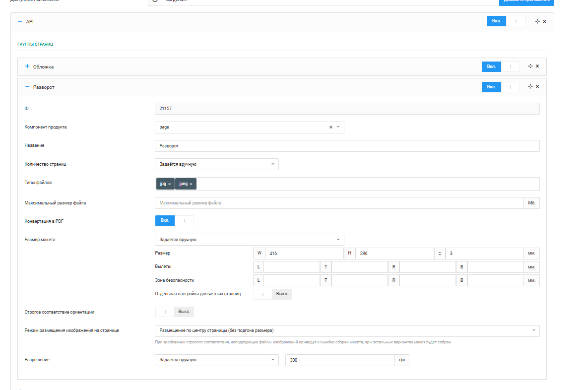Toggle Строгое соответствие ориентации switch
This screenshot has height=390, width=588.
(x=174, y=312)
